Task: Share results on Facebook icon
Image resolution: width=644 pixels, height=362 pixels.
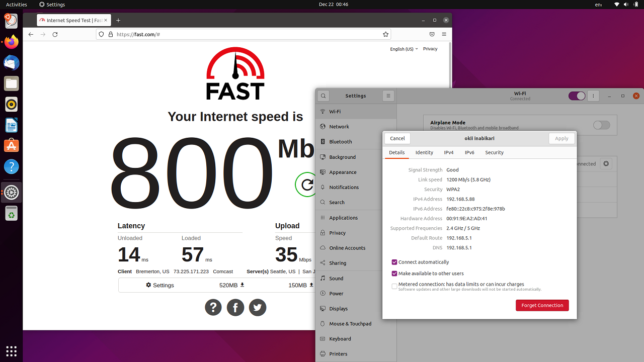Action: [x=235, y=307]
